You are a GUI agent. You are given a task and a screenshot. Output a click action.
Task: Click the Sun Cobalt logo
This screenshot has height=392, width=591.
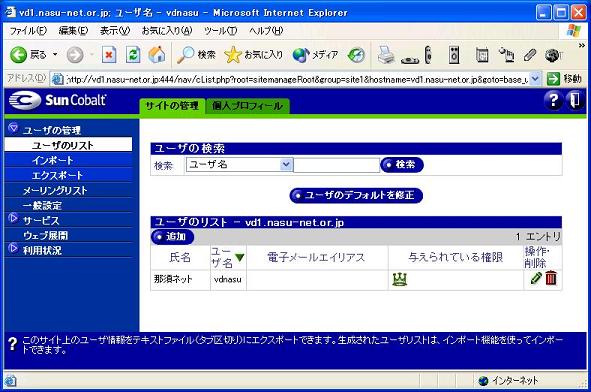click(x=57, y=100)
